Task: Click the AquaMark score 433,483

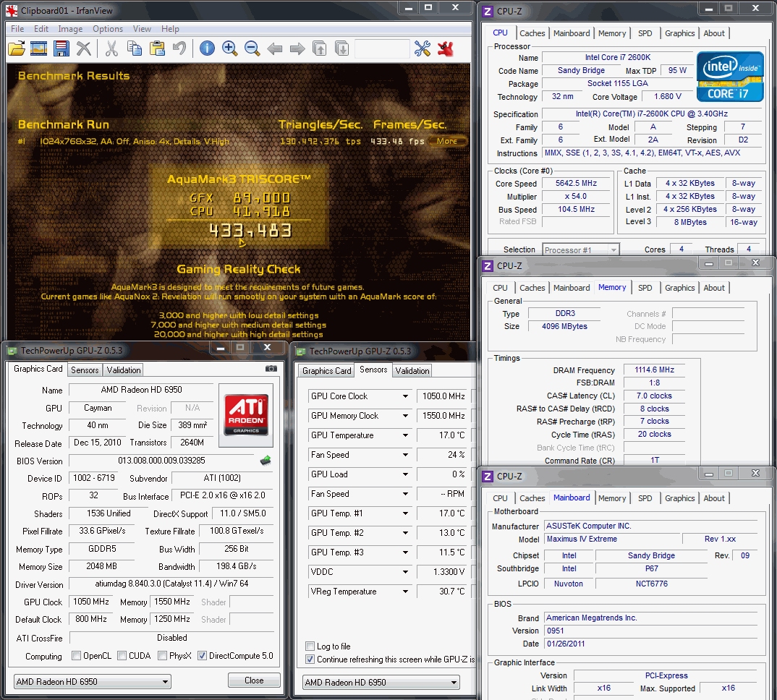Action: [x=250, y=231]
